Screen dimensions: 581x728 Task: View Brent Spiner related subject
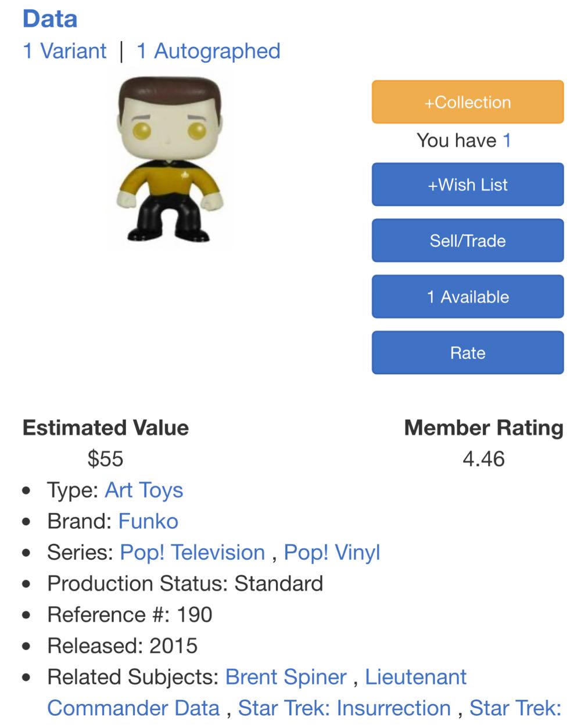pyautogui.click(x=285, y=677)
